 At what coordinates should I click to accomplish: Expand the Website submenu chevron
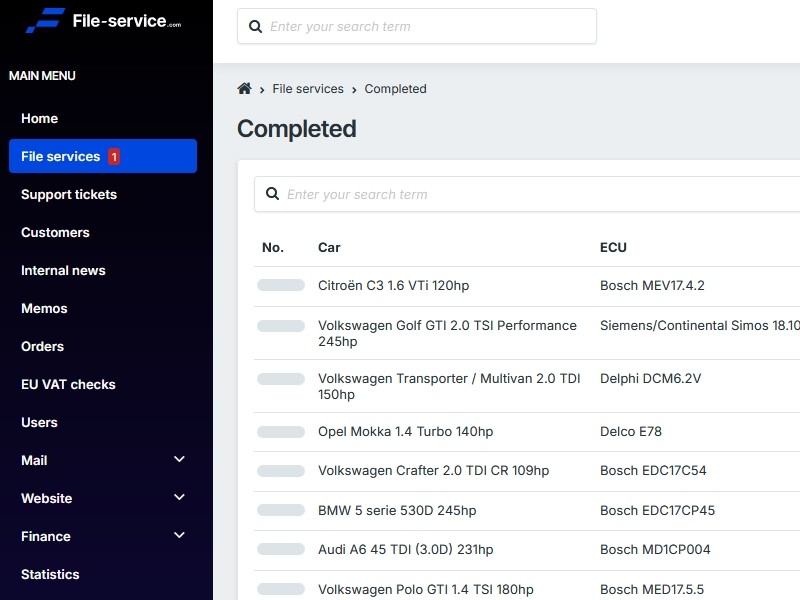(x=179, y=497)
